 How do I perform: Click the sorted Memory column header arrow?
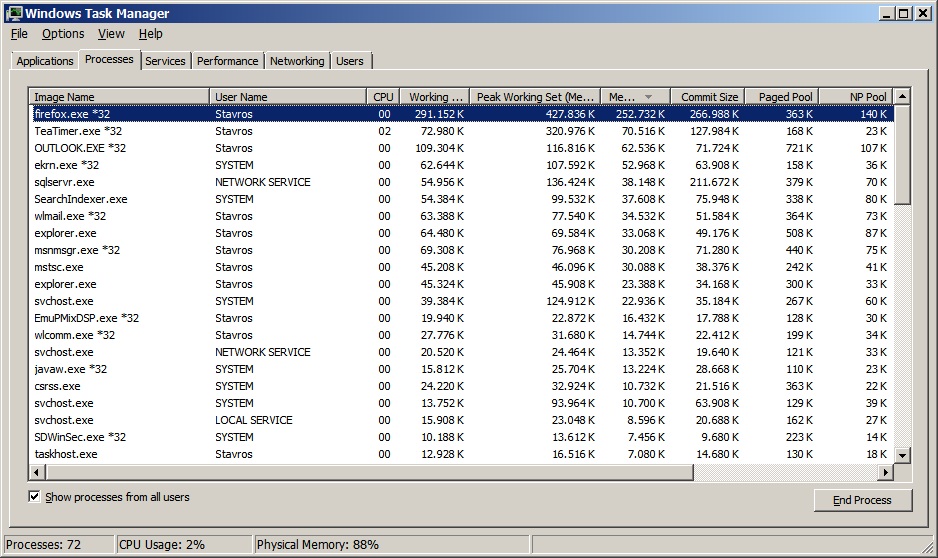pos(648,97)
